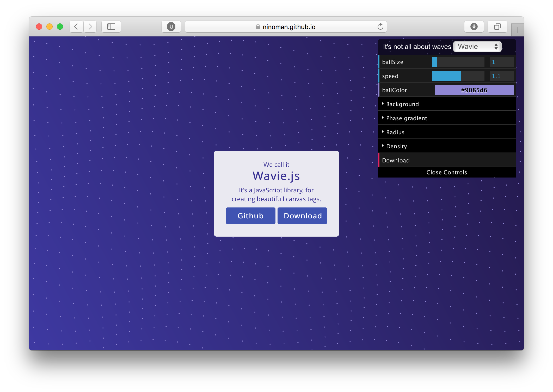Viewport: 553px width, 392px height.
Task: Open the browser downloads list
Action: pyautogui.click(x=474, y=26)
